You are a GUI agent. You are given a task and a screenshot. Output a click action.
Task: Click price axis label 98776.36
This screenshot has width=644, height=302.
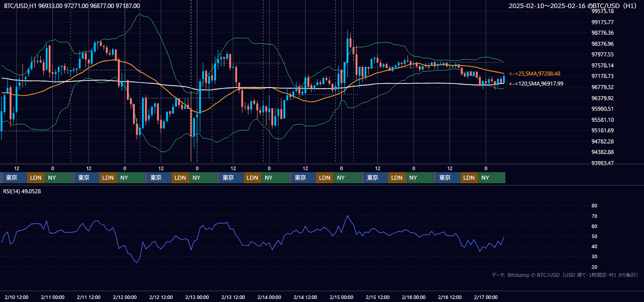click(x=602, y=33)
